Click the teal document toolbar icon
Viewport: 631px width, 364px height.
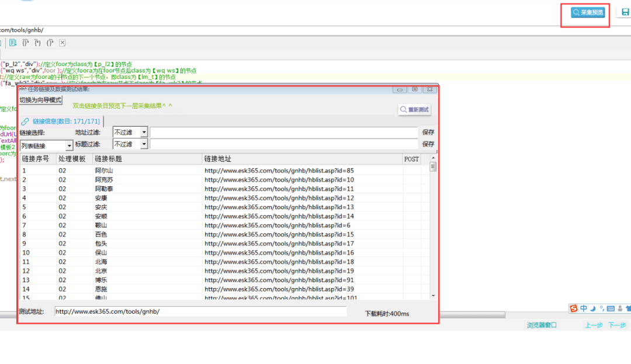pyautogui.click(x=13, y=43)
